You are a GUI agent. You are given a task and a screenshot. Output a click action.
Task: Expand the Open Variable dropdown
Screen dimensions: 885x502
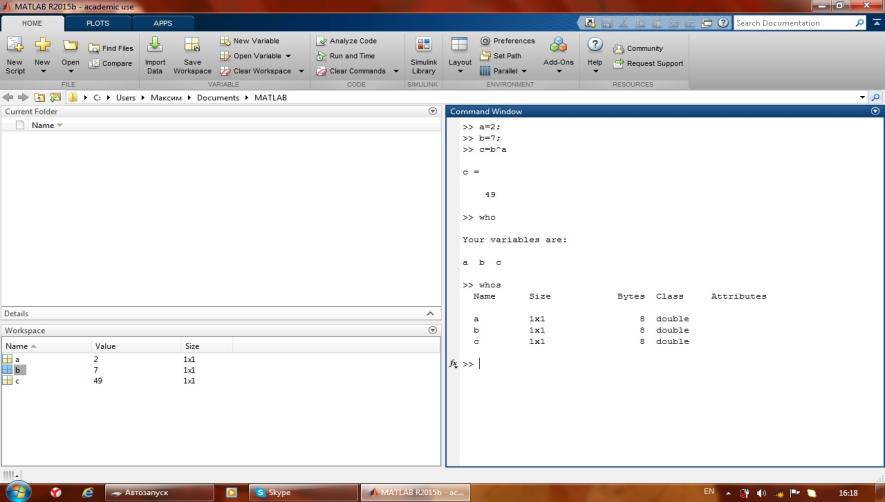pos(288,56)
